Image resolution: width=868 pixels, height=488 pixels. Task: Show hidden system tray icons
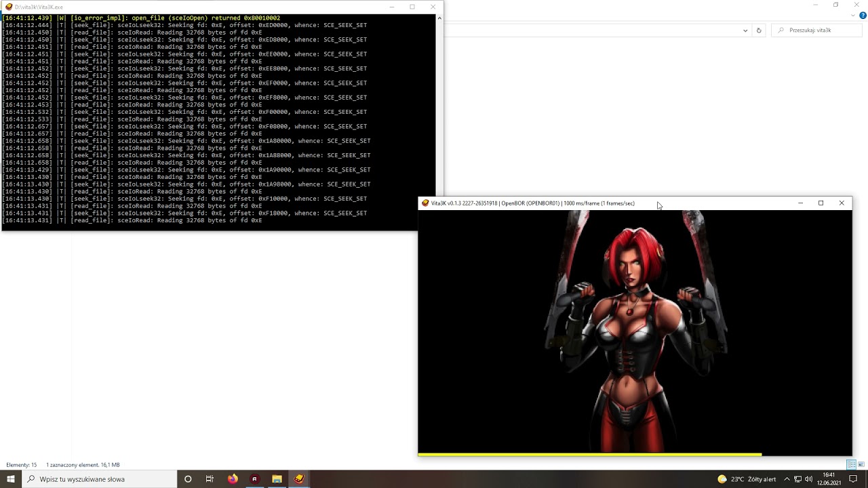[787, 479]
